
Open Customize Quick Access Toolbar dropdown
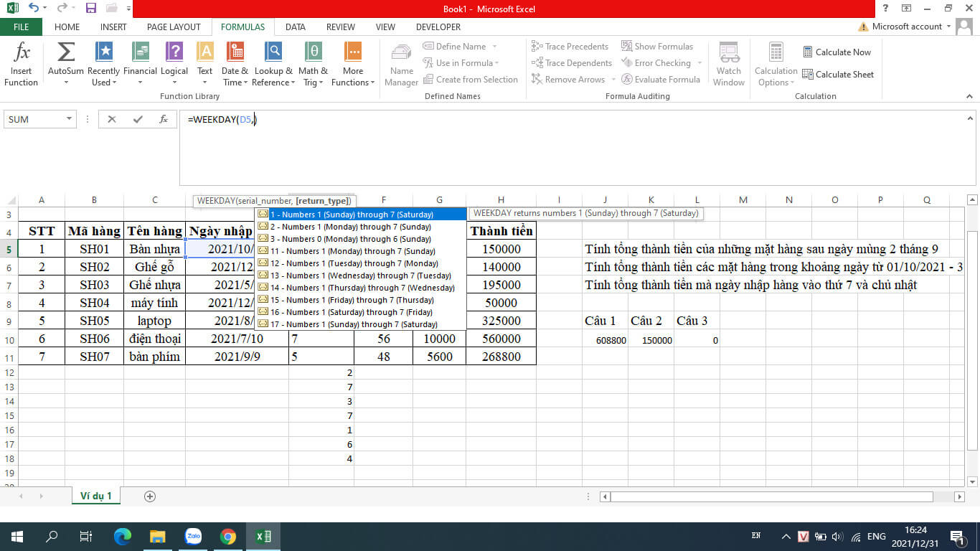[x=128, y=9]
